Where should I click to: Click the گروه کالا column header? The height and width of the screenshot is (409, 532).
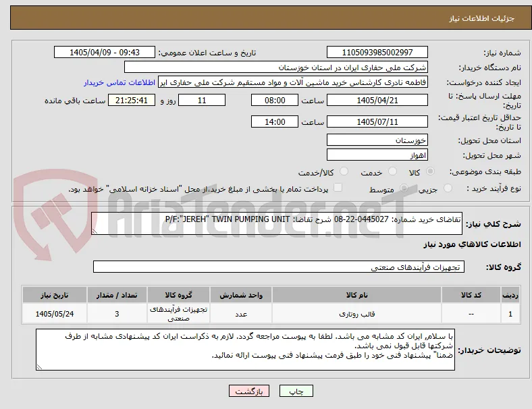[x=178, y=295]
